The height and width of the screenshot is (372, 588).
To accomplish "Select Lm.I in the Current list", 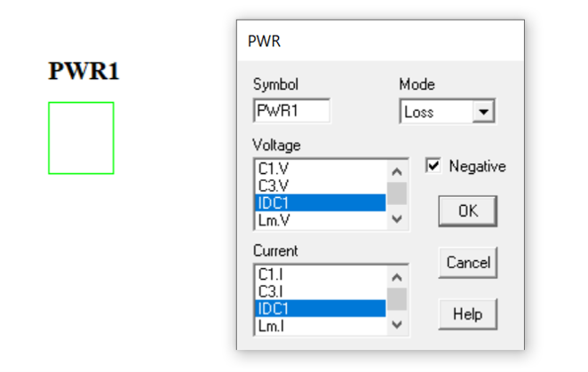I will (321, 326).
